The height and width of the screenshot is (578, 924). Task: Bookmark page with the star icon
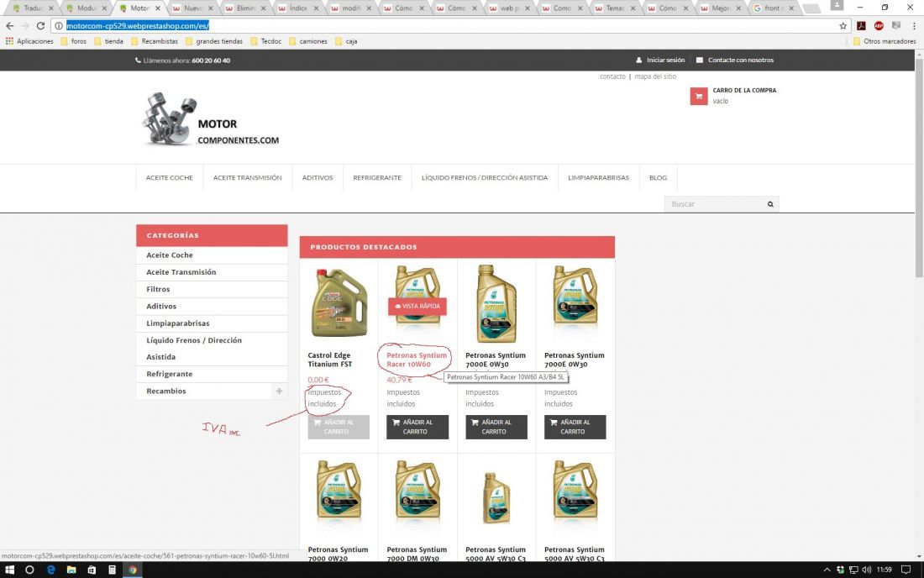click(843, 26)
